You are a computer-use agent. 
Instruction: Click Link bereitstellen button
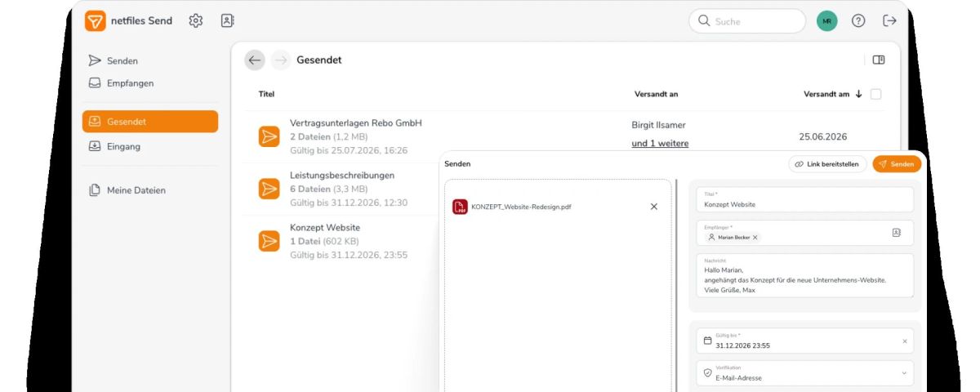click(x=827, y=164)
